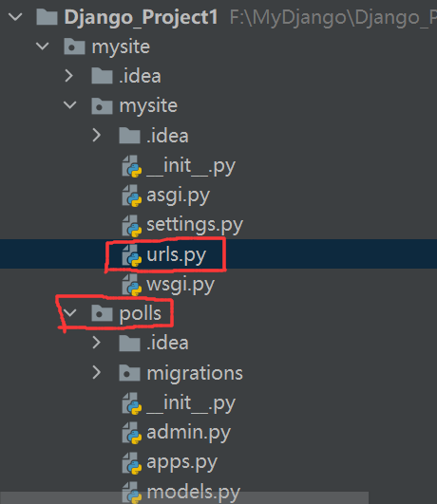Click the Python icon of urls.py
This screenshot has height=504, width=437.
(132, 255)
